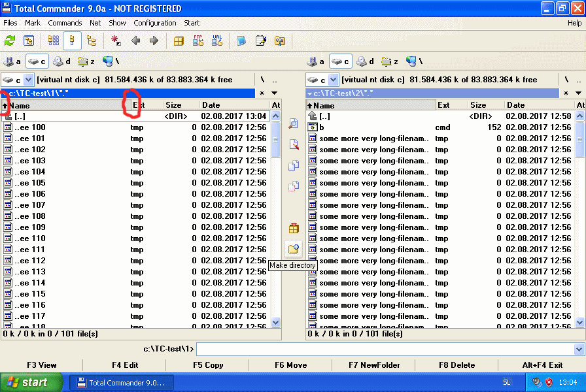586x392 pixels.
Task: Select drive d in the right panel
Action: 365,61
